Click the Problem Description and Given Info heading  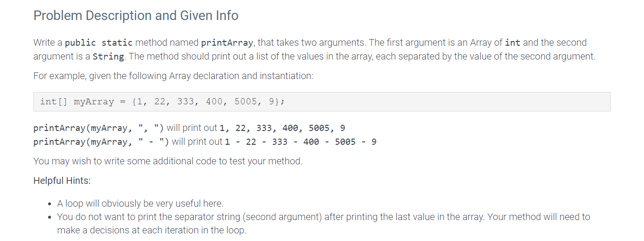136,16
